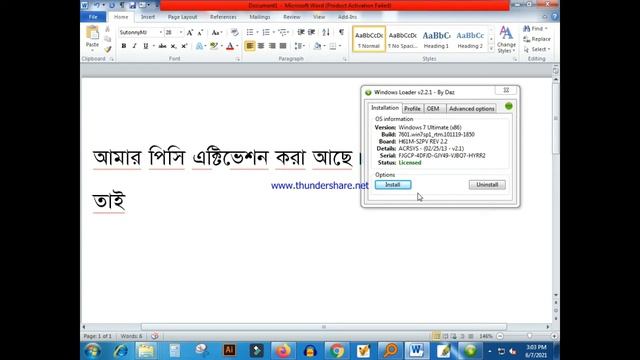Switch to the Mailings tab
The image size is (640, 360).
coord(260,17)
